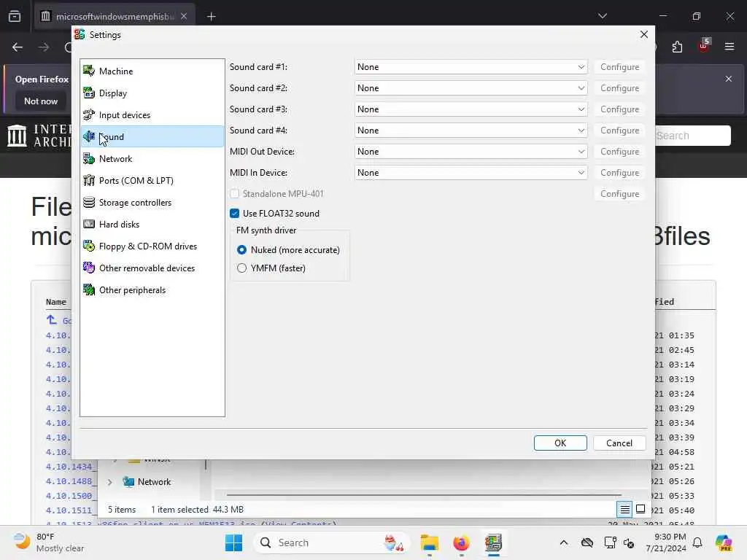Select Nuked (more accurate) FM driver
The image size is (747, 560).
pos(242,250)
